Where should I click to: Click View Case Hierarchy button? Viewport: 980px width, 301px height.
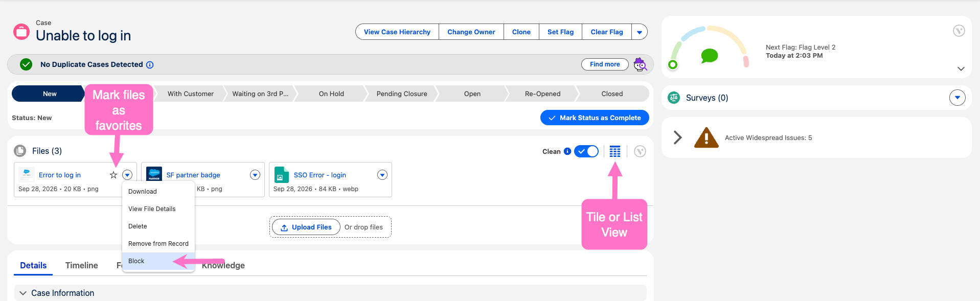(397, 32)
